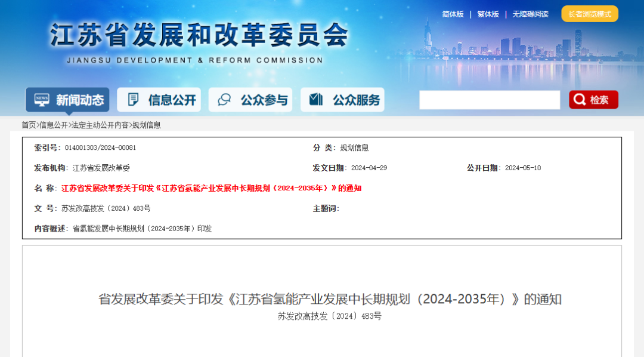
Task: Click the document number below the article heading
Action: coord(329,316)
